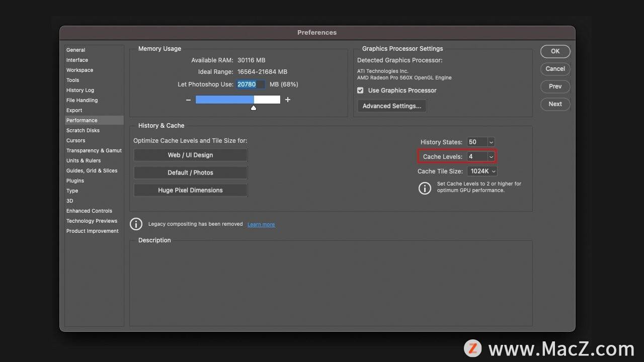The width and height of the screenshot is (644, 362).
Task: Click the Let Photoshop Use memory field
Action: click(250, 84)
